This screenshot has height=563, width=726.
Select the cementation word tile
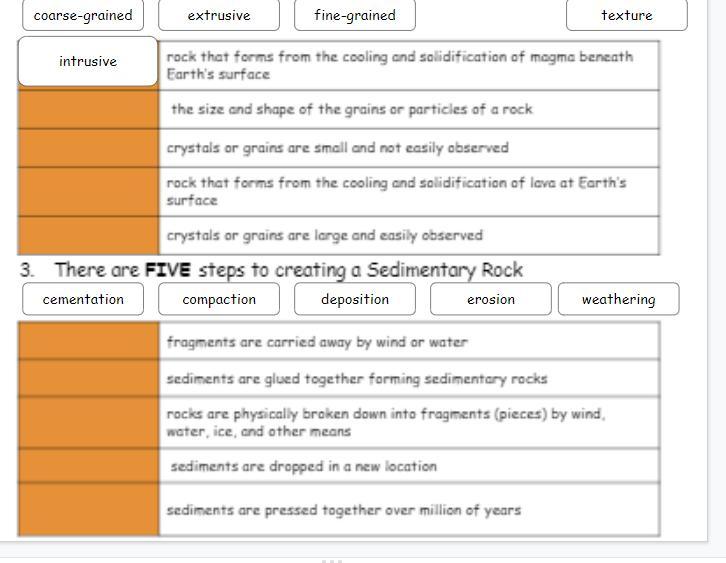83,299
